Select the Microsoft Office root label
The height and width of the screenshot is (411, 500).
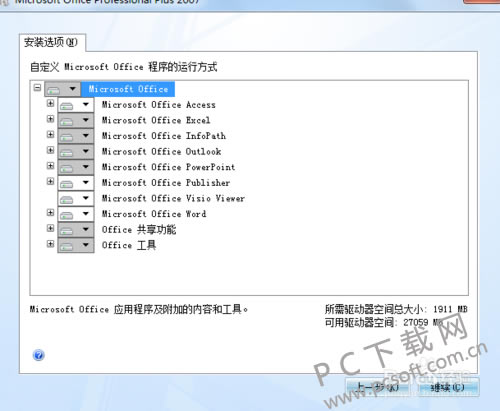[128, 89]
